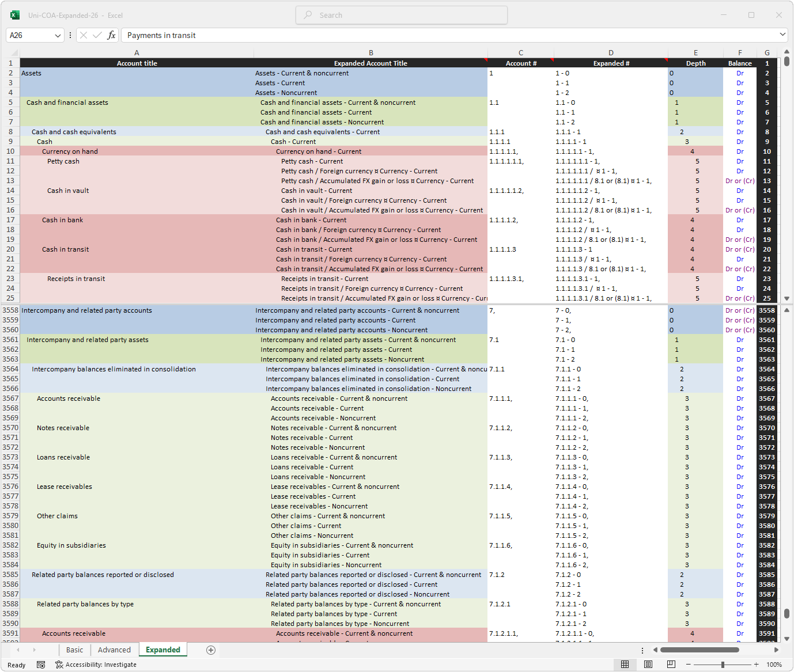Click the horizontal scrollbar thumb
794x672 pixels.
[700, 650]
